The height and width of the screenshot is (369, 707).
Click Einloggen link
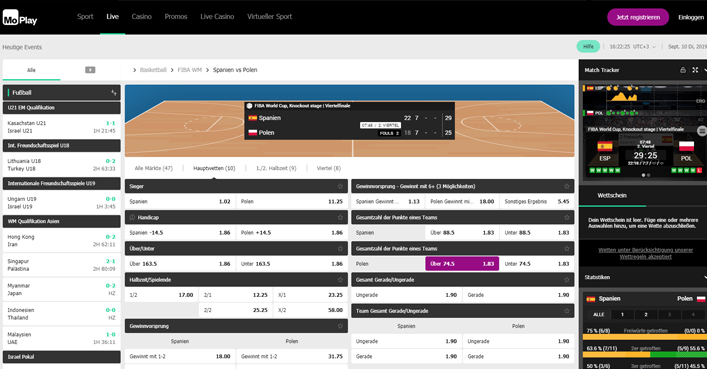(691, 17)
